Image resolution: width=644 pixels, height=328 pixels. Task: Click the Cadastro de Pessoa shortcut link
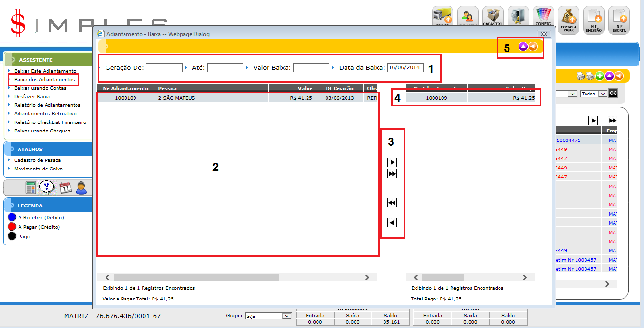(37, 160)
